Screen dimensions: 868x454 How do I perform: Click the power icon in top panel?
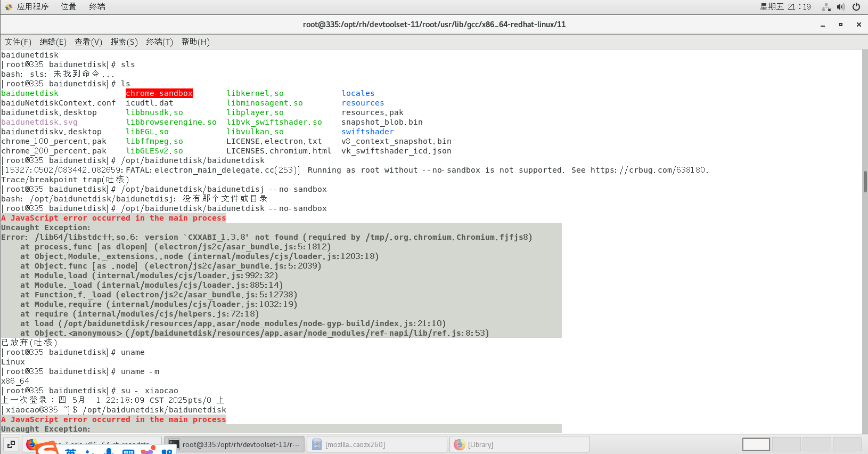856,7
